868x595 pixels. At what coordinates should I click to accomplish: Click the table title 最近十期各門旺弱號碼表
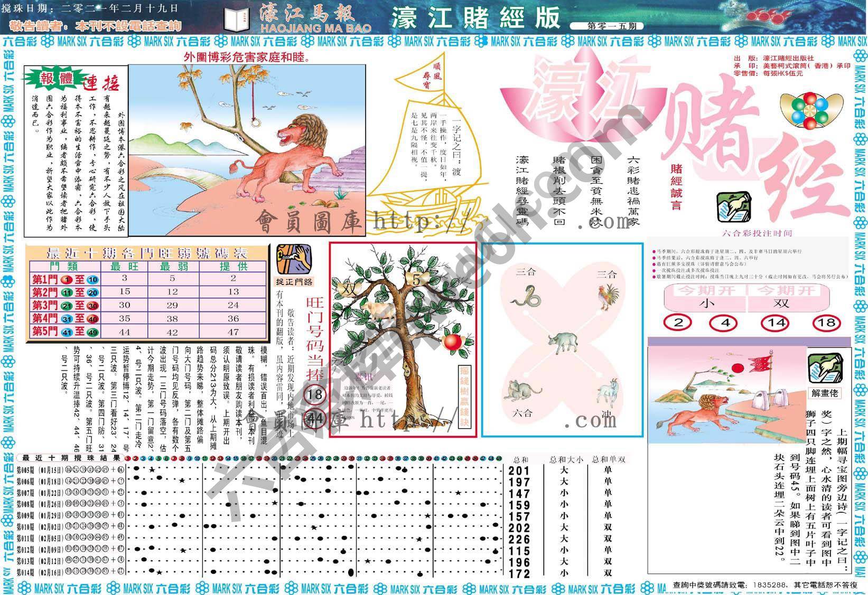tap(148, 252)
